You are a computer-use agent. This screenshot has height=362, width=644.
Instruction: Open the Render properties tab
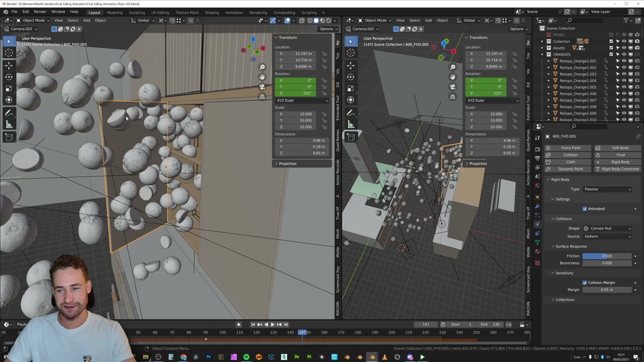tap(537, 149)
